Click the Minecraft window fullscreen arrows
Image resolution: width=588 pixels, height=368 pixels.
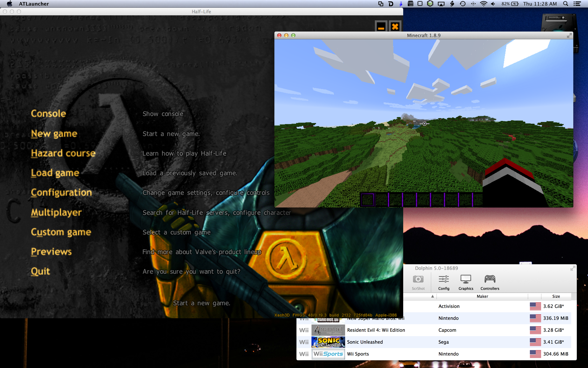click(569, 36)
